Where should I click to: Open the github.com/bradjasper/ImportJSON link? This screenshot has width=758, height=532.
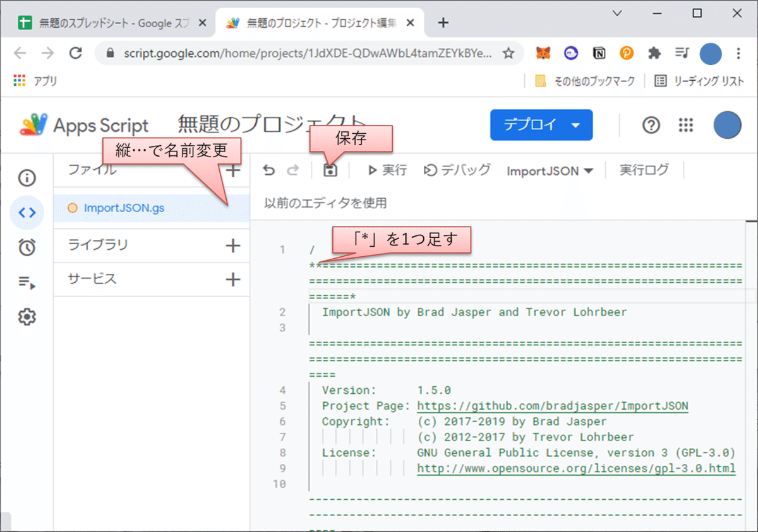[x=553, y=406]
